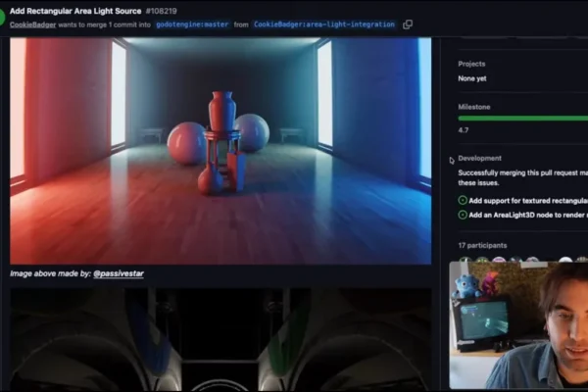The height and width of the screenshot is (392, 588).
Task: Click the webcam video overlay
Action: pyautogui.click(x=517, y=324)
